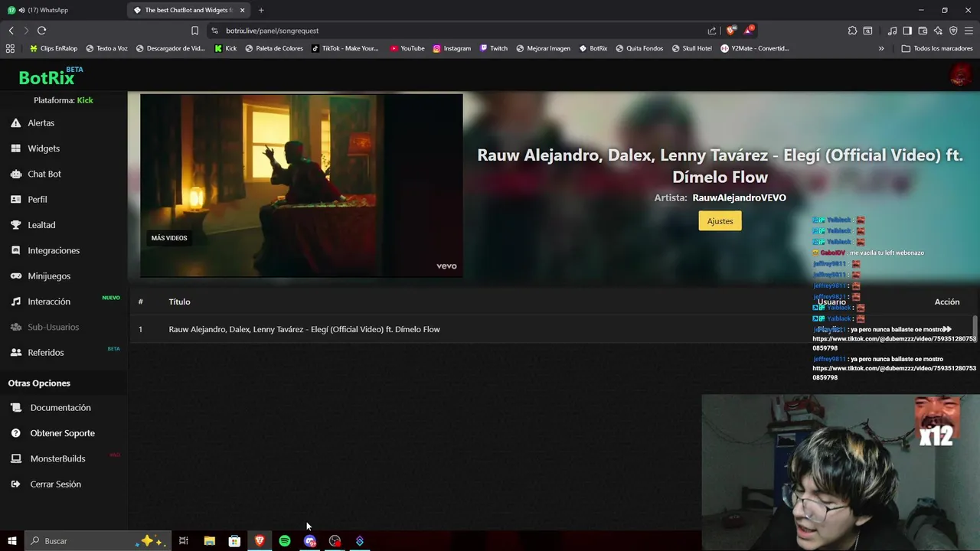Close the BotRix browser tab
The height and width of the screenshot is (551, 980).
(243, 10)
